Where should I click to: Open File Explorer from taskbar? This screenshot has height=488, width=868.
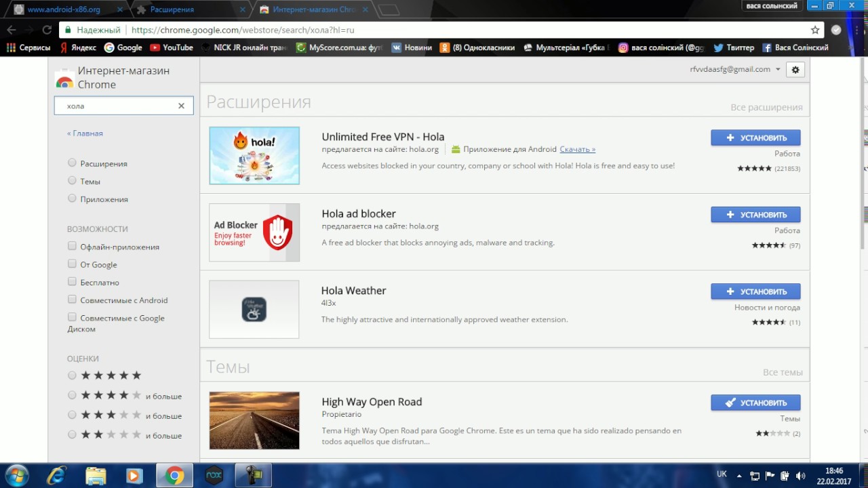[96, 476]
